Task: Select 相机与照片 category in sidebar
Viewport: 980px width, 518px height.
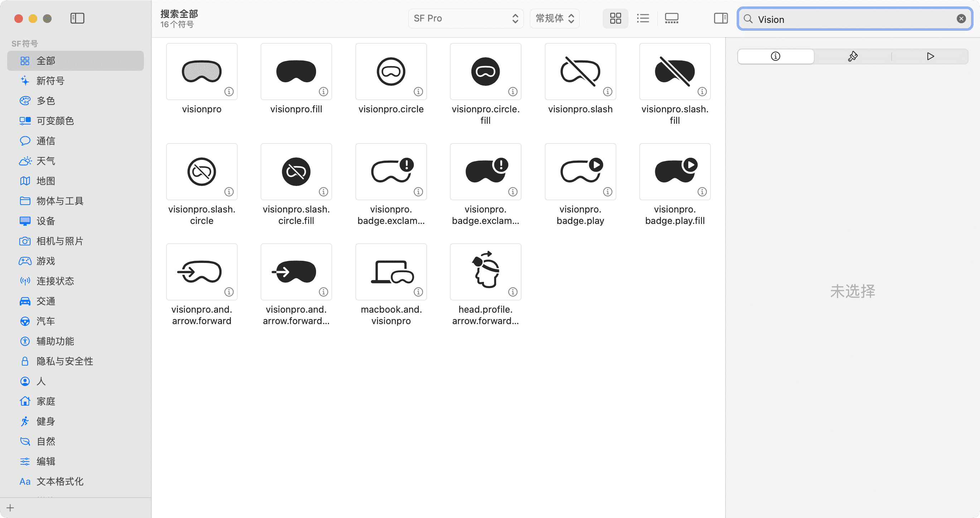Action: (x=60, y=241)
